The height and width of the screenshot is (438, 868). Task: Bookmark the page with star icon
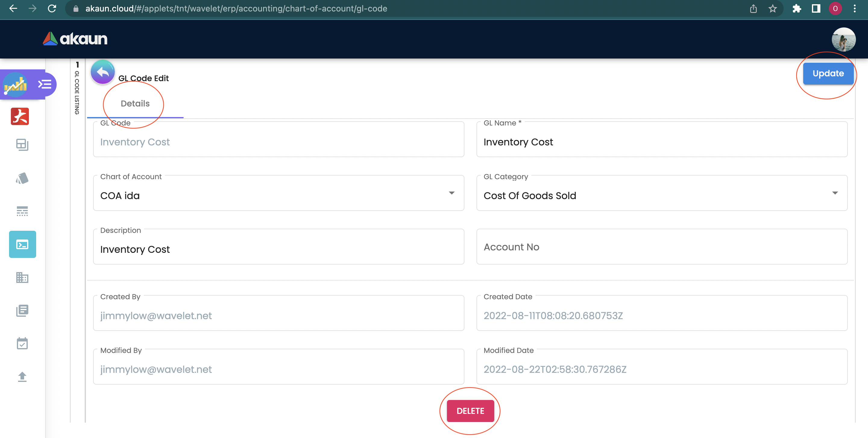click(772, 9)
